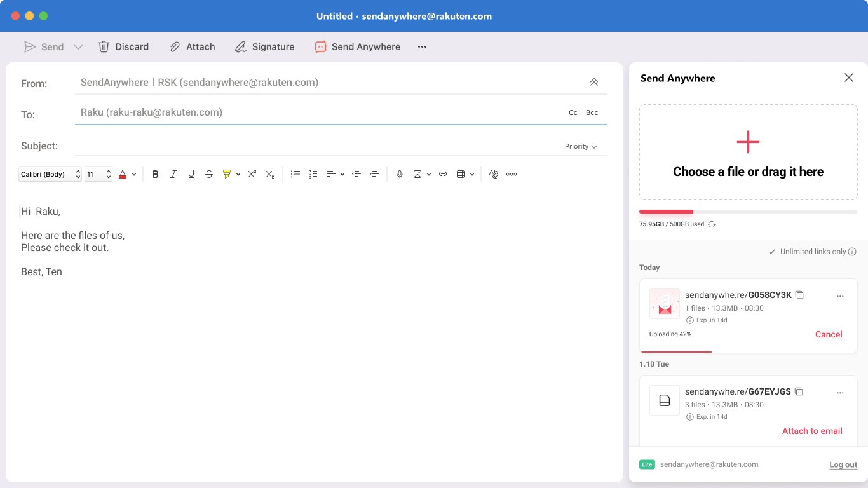The width and height of the screenshot is (868, 488).
Task: Show Unlimited links info icon
Action: click(852, 252)
